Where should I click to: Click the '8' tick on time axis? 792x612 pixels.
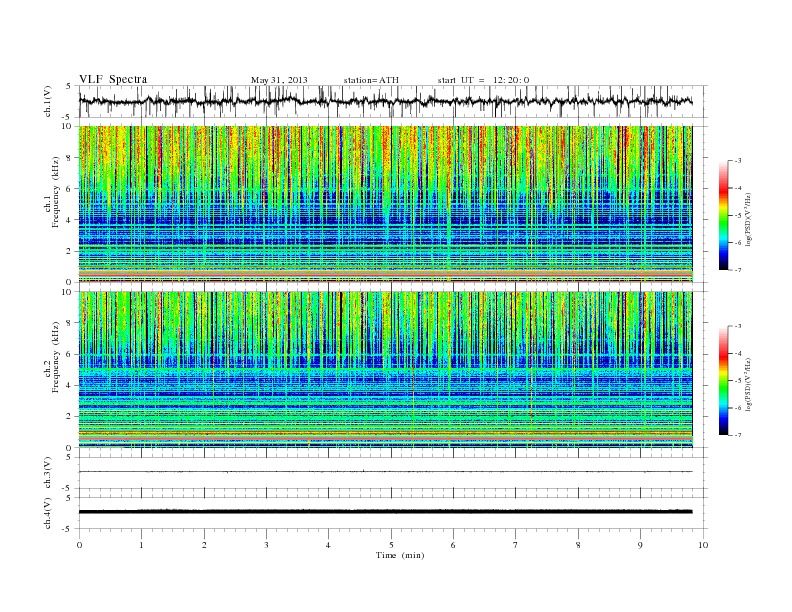pyautogui.click(x=578, y=545)
